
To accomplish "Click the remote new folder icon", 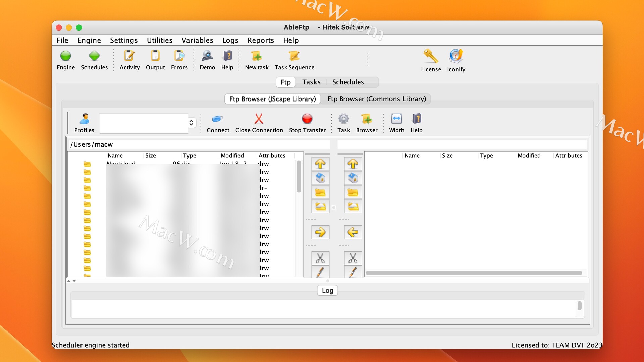I will click(x=353, y=192).
